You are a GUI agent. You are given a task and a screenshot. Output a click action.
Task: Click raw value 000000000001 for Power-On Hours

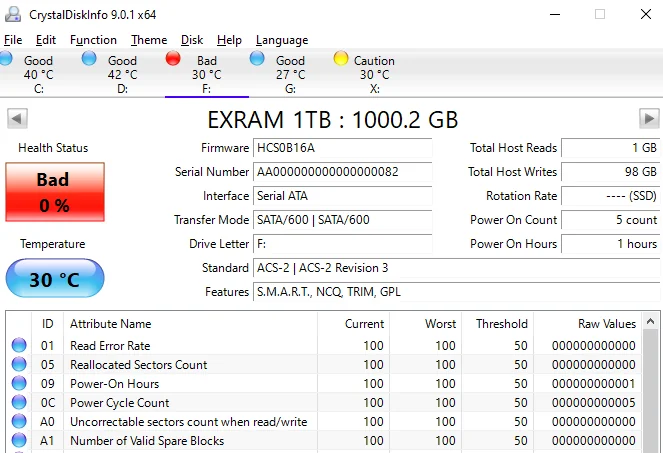[x=594, y=384]
